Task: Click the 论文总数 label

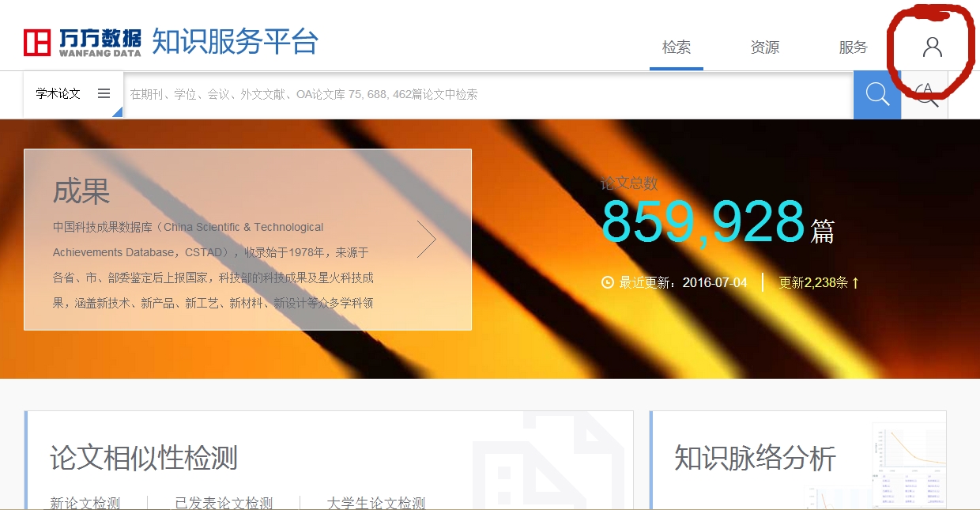Action: 629,183
